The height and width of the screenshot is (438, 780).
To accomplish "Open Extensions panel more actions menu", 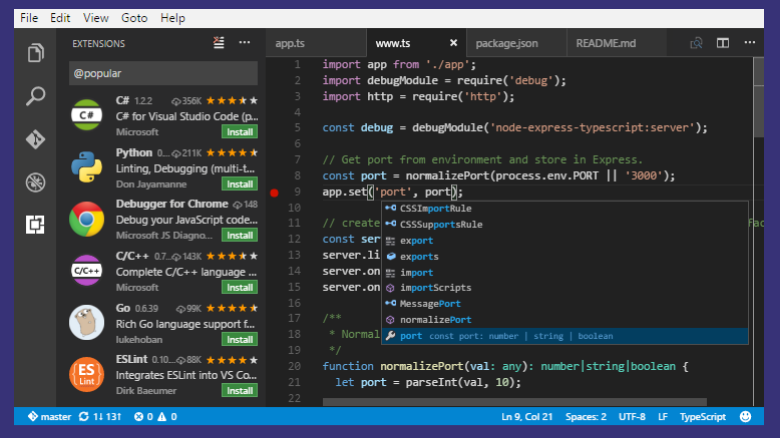I will [x=244, y=43].
